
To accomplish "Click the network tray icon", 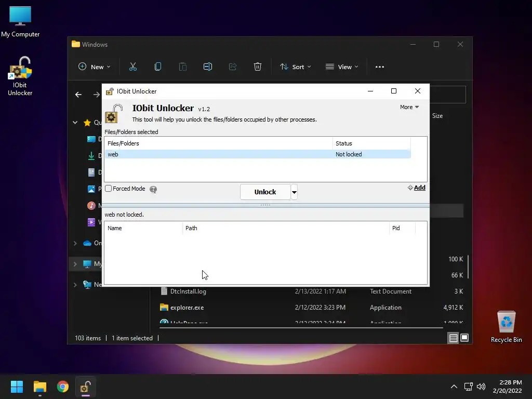I will [x=469, y=387].
